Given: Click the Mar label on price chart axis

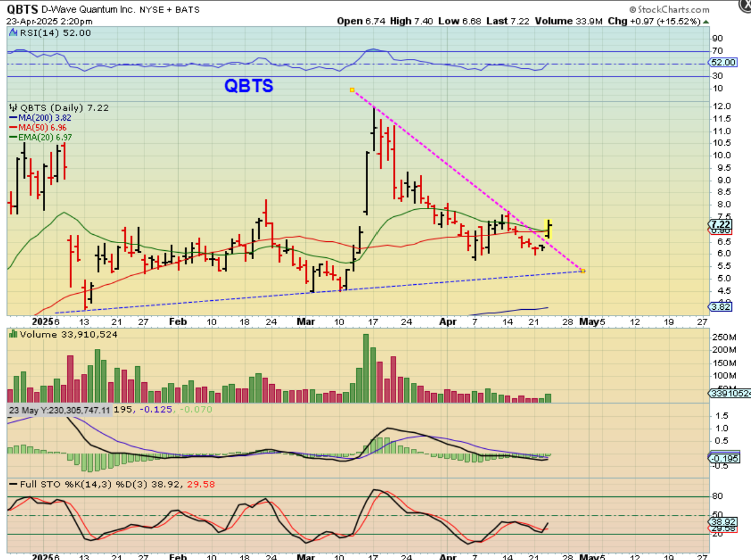Looking at the screenshot, I should pos(306,322).
